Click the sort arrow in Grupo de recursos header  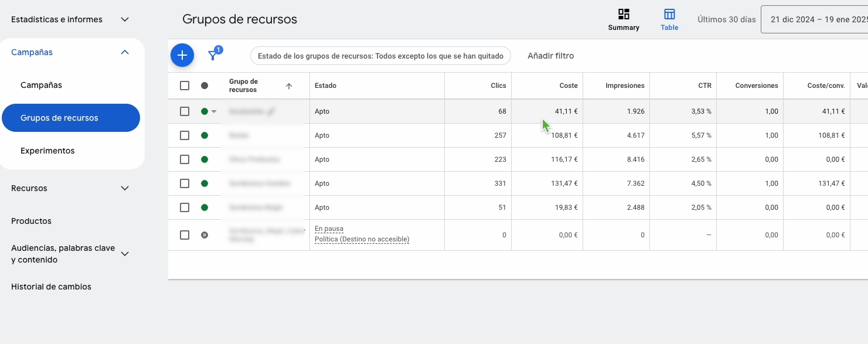pos(289,86)
